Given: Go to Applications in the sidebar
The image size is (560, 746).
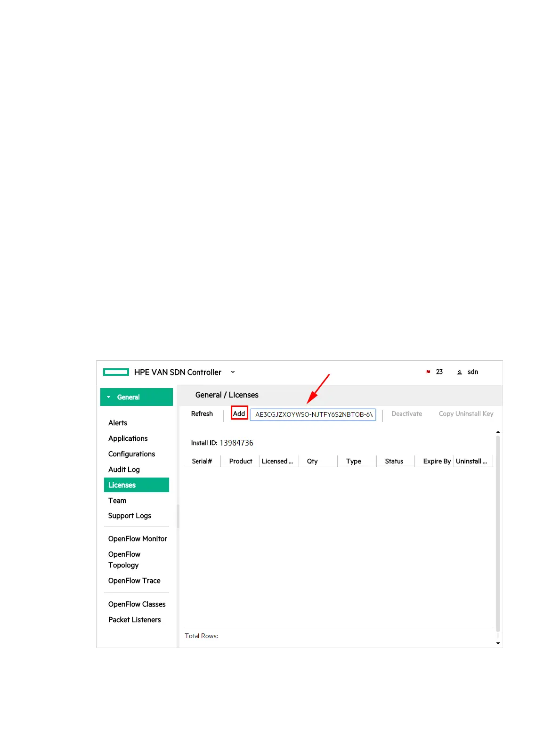Looking at the screenshot, I should tap(128, 438).
